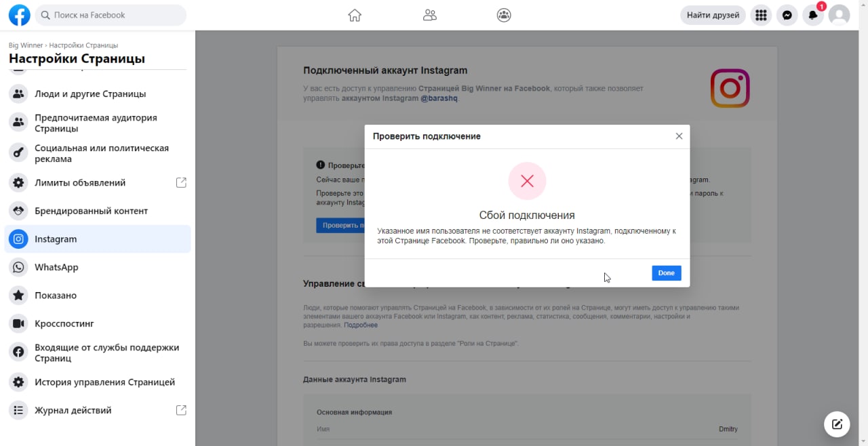Click the gear icon for Лимиты объявлений
This screenshot has width=868, height=446.
(19, 183)
